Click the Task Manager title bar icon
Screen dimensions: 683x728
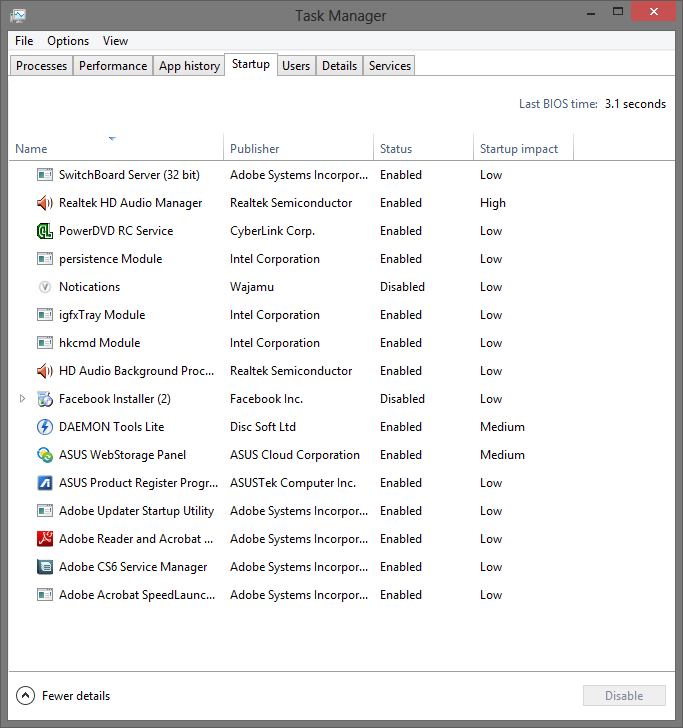[18, 16]
